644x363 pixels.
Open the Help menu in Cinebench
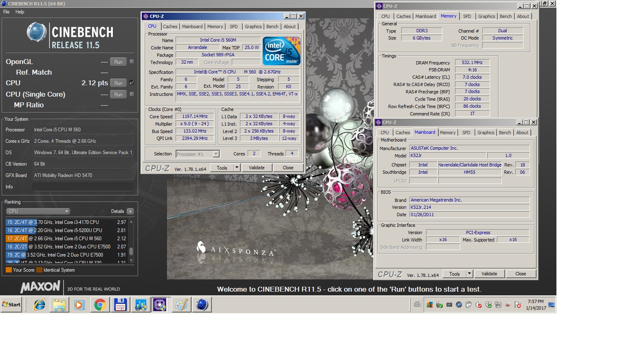click(x=20, y=12)
